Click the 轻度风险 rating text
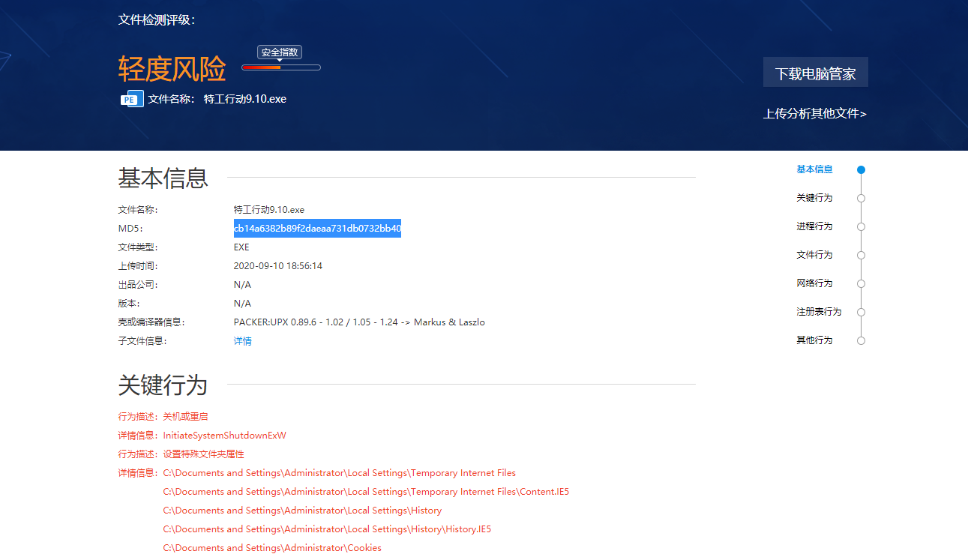The width and height of the screenshot is (968, 560). pyautogui.click(x=172, y=69)
